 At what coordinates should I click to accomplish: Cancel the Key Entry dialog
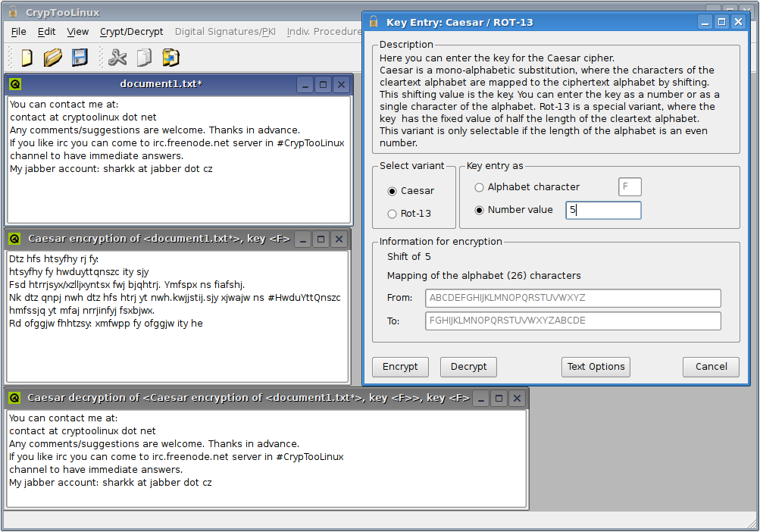point(711,367)
